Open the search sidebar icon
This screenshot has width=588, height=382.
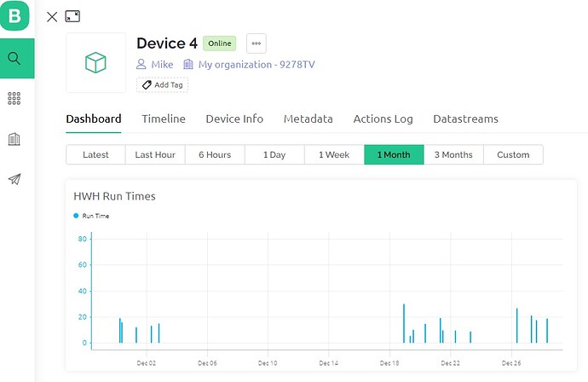pos(14,58)
